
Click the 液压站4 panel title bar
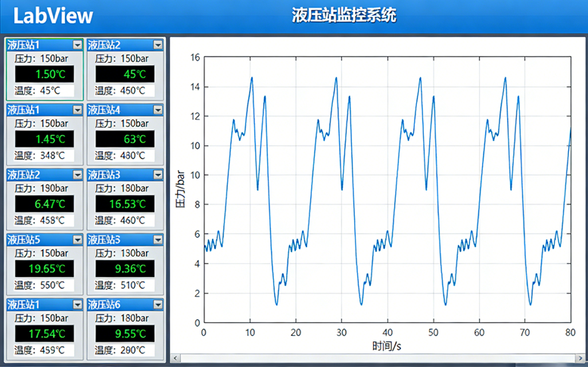tap(118, 110)
